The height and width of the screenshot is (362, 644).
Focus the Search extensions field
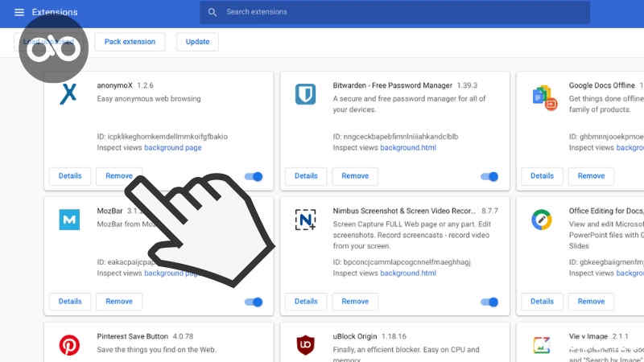[x=394, y=12]
